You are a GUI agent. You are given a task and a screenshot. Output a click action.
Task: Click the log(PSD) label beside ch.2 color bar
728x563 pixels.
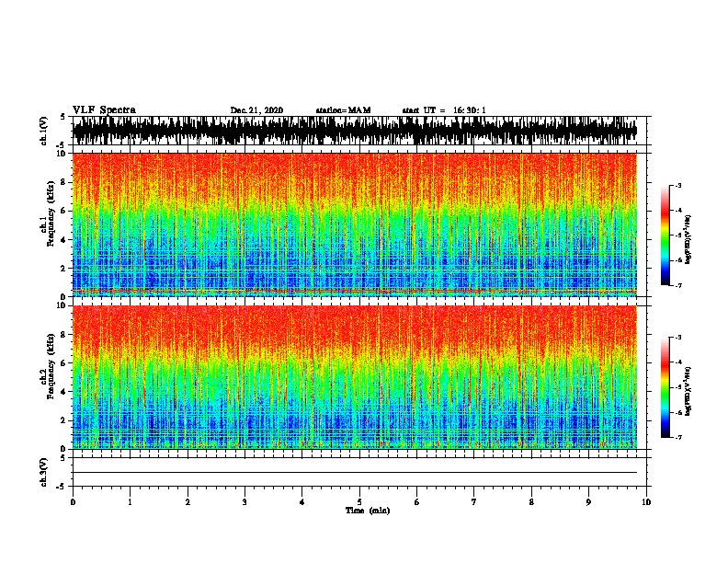click(x=688, y=392)
